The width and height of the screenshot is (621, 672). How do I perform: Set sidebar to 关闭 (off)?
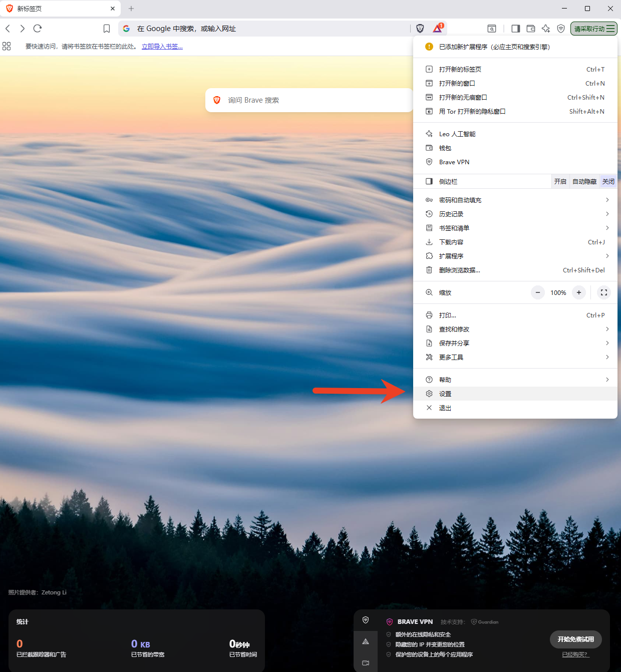click(608, 181)
